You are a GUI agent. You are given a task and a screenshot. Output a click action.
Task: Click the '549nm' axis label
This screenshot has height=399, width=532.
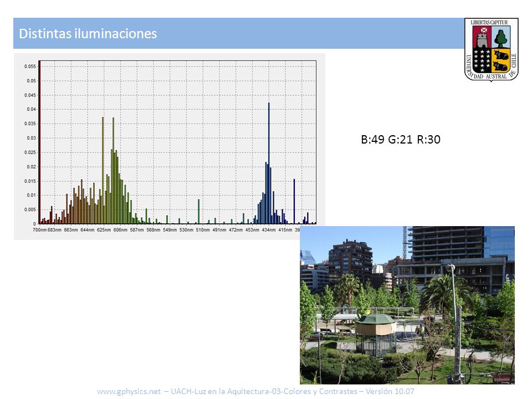170,230
